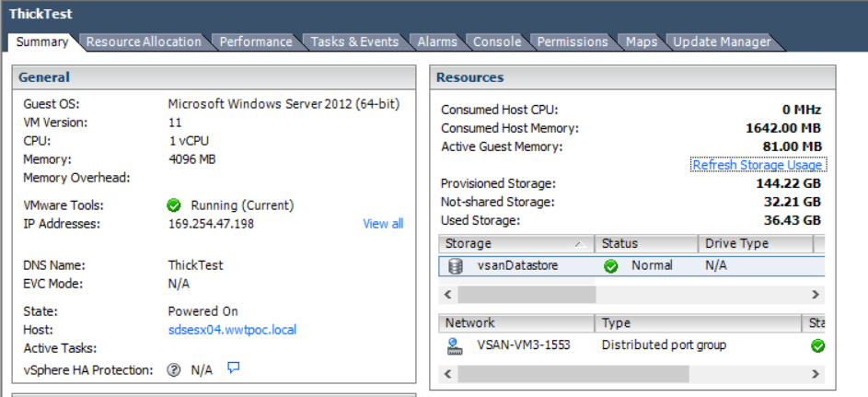Click the green Normal status icon for vsanDatastore
Image resolution: width=868 pixels, height=397 pixels.
[x=610, y=266]
